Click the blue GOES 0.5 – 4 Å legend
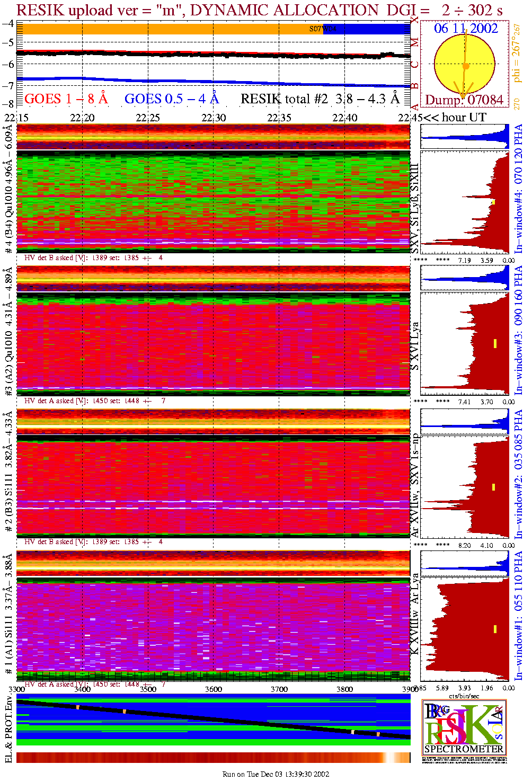The image size is (532, 782). point(171,99)
